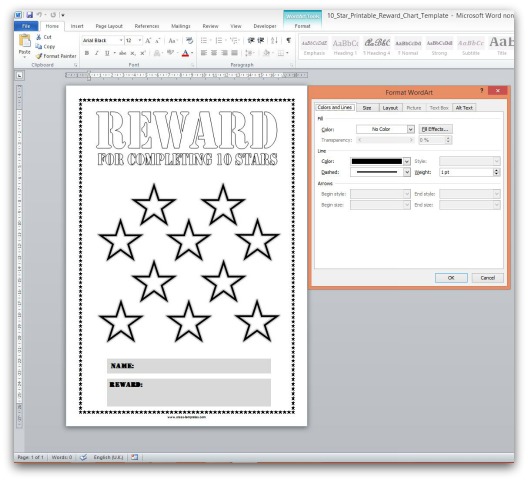Switch to Size tab in dialog
The image size is (528, 481).
(367, 108)
